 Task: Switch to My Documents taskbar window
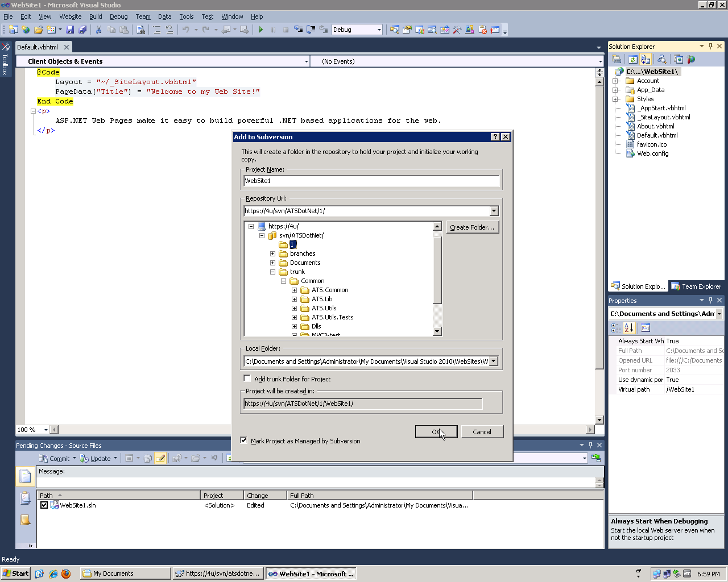[x=125, y=573]
